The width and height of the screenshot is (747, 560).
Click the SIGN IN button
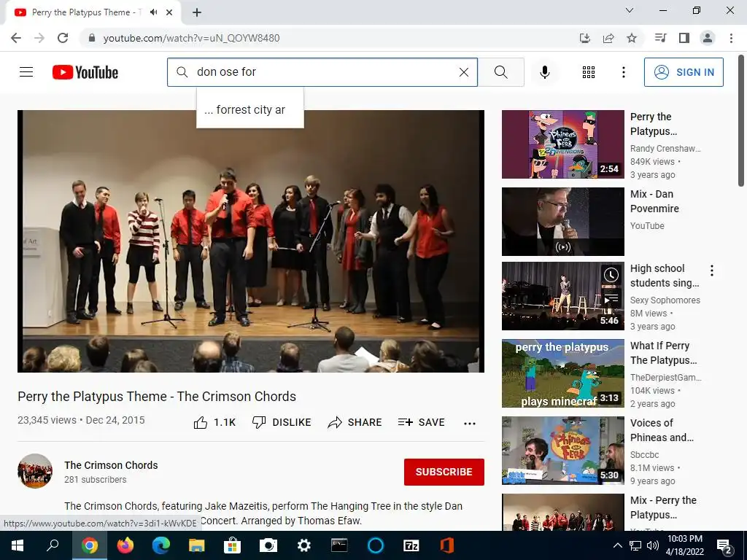coord(684,72)
